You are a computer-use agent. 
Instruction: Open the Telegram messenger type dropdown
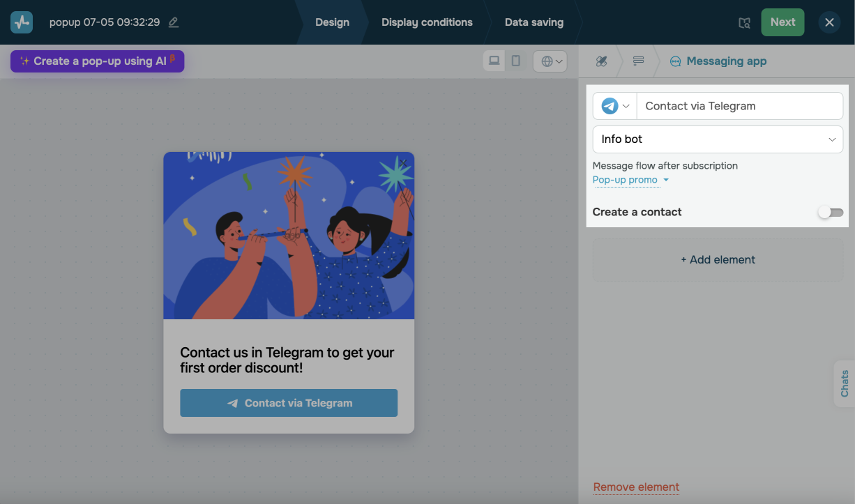tap(615, 106)
